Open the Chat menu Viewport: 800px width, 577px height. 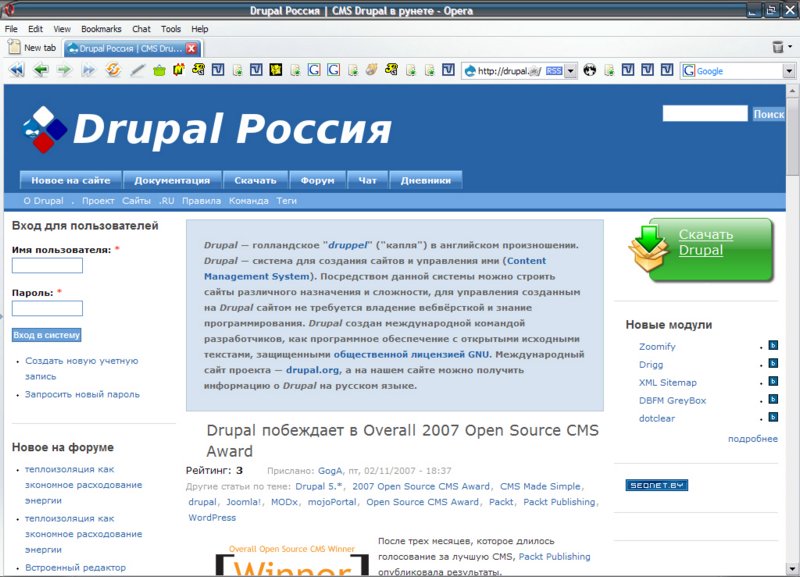click(x=141, y=29)
